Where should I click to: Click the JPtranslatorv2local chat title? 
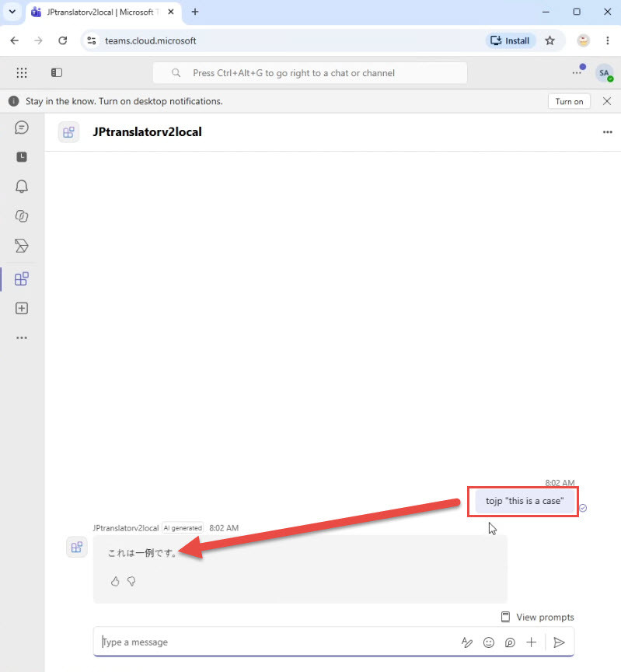tap(148, 132)
